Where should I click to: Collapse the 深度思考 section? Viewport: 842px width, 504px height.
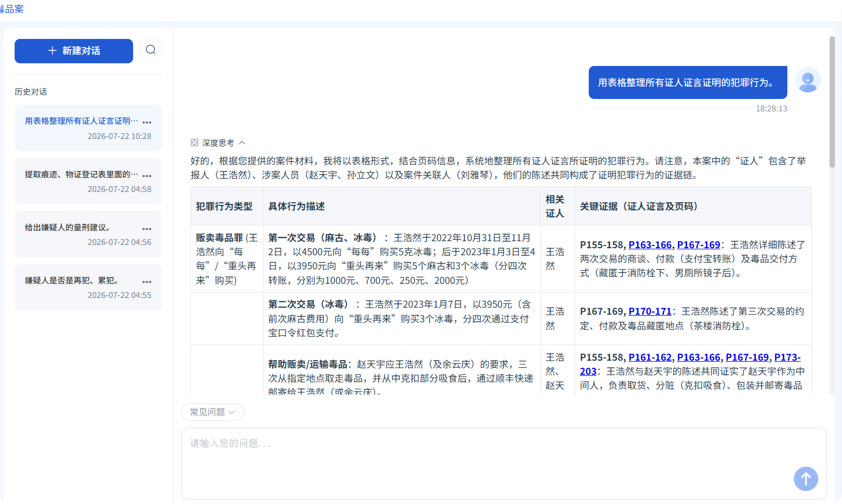[242, 143]
